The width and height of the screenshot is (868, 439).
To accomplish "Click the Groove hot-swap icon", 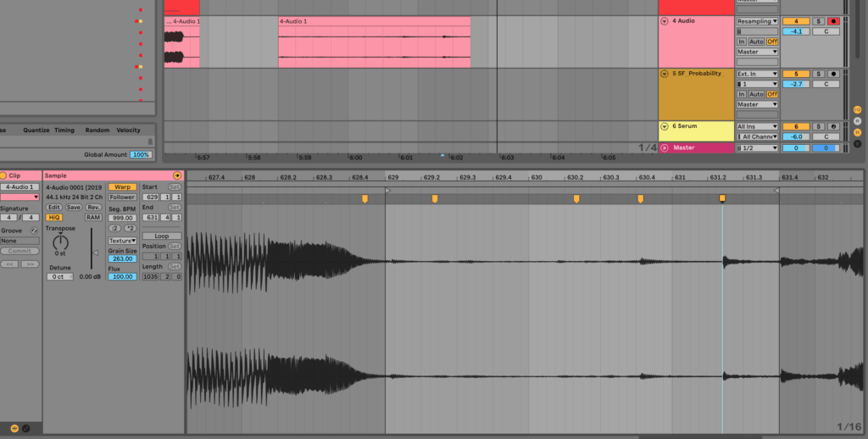I will 34,231.
